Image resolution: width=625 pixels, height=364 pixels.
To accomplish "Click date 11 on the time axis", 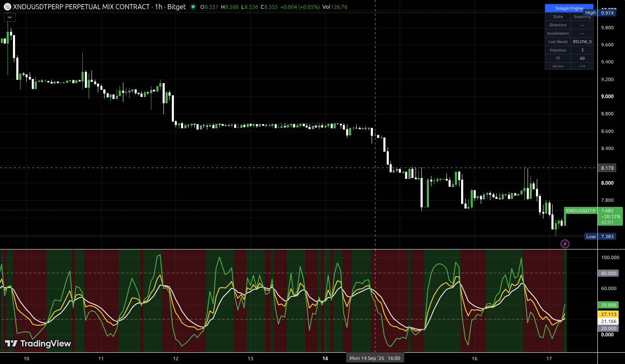I will click(101, 359).
